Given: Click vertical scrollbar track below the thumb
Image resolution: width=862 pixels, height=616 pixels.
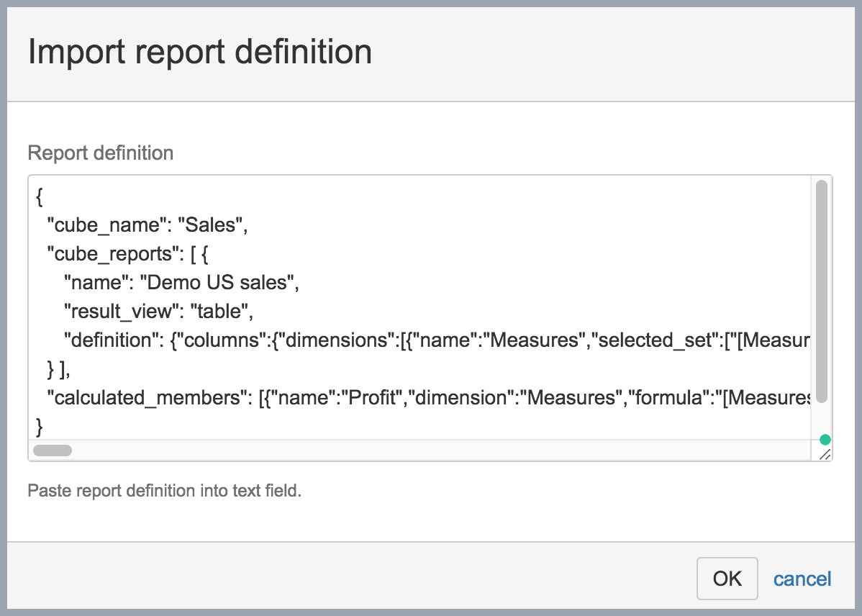Looking at the screenshot, I should pos(821,421).
